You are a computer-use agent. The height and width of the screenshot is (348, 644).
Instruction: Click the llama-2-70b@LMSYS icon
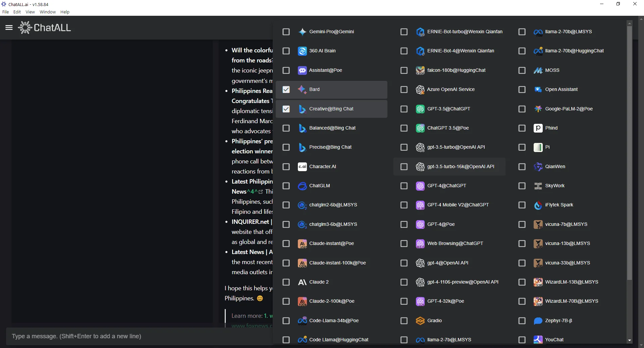coord(538,32)
